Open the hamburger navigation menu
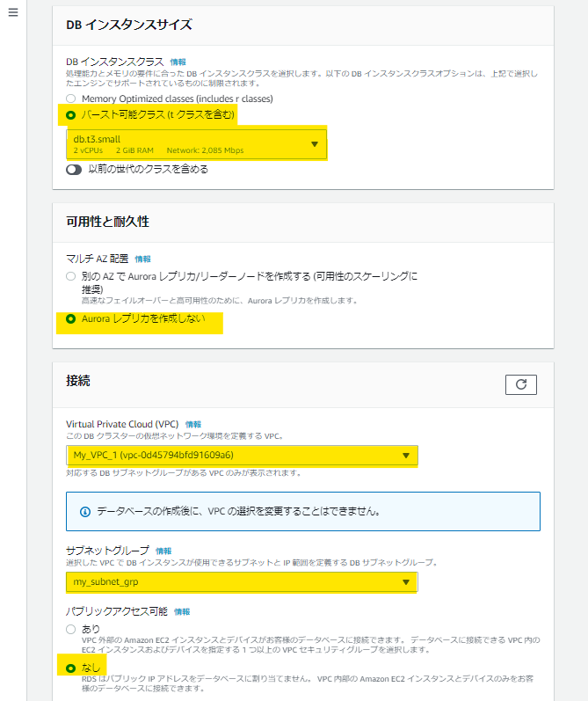The height and width of the screenshot is (701, 588). point(13,12)
